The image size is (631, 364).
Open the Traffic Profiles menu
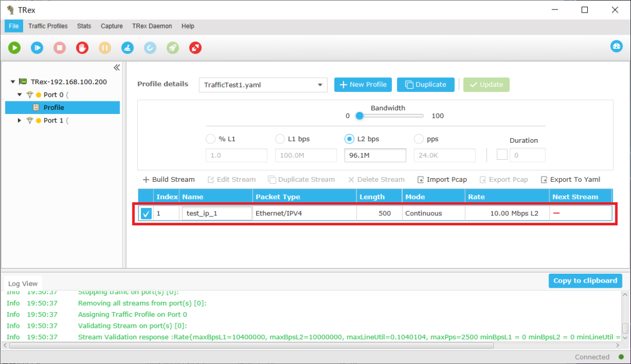tap(48, 26)
